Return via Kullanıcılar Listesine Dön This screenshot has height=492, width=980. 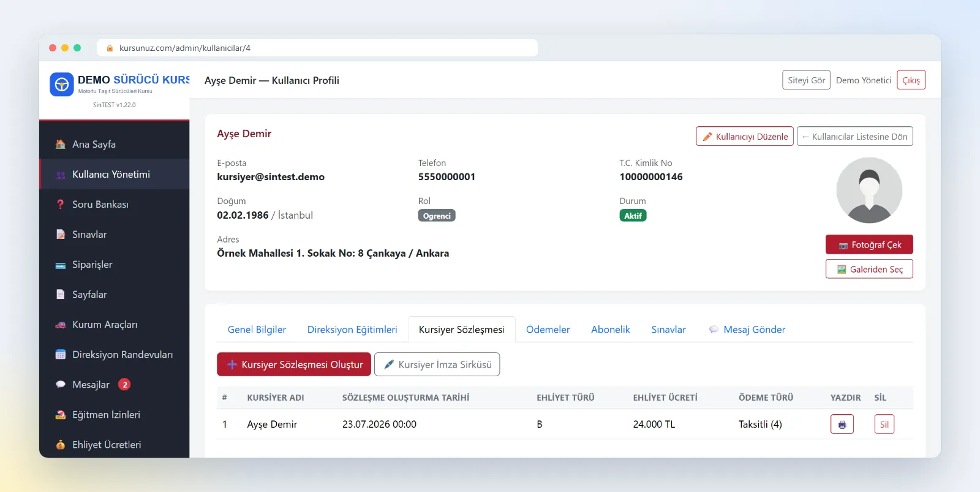[x=855, y=136]
